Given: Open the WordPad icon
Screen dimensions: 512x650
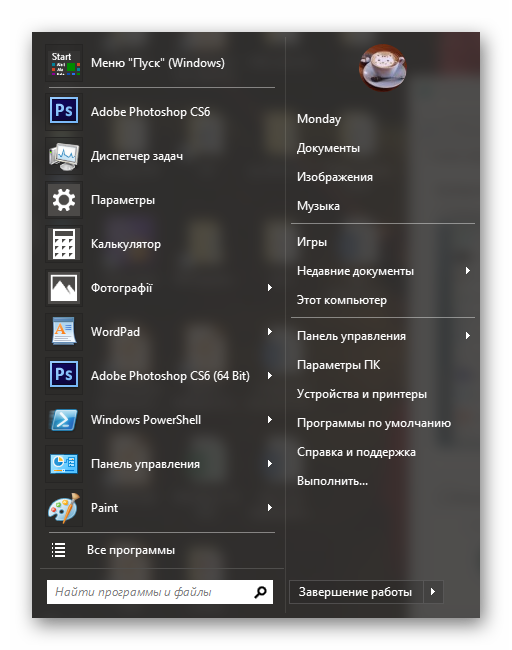Looking at the screenshot, I should 64,332.
